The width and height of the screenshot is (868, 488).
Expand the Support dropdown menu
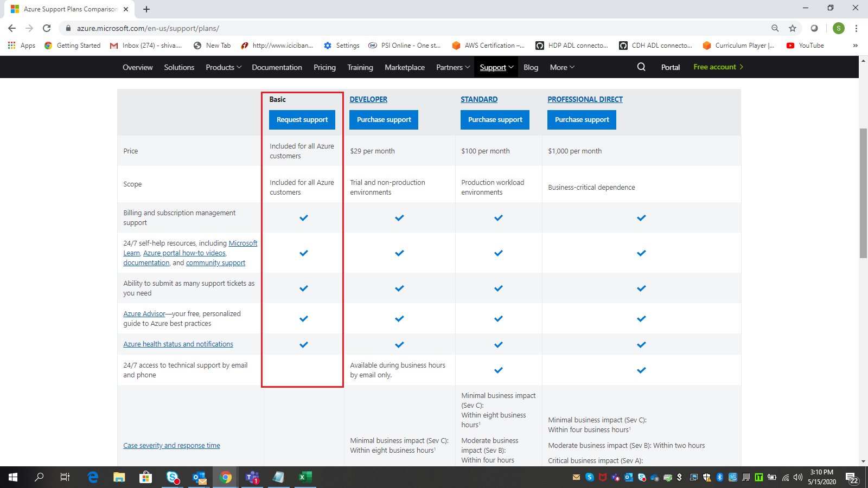[x=496, y=67]
